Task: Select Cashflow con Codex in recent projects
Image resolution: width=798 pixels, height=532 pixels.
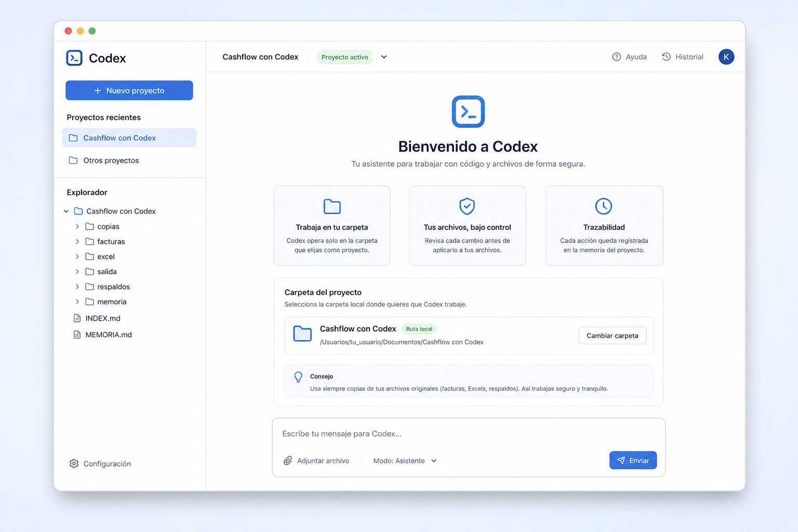Action: 129,138
